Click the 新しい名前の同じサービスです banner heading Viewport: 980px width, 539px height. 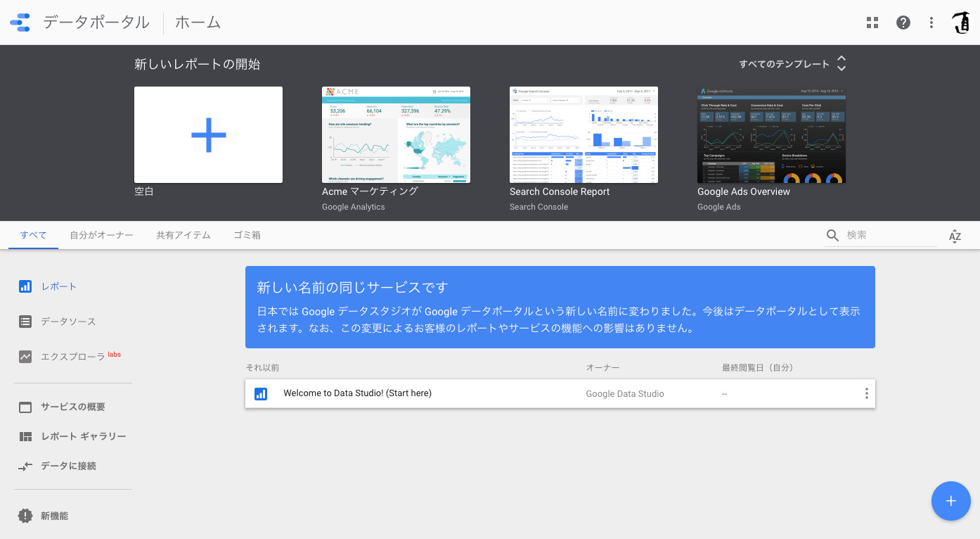click(x=352, y=288)
